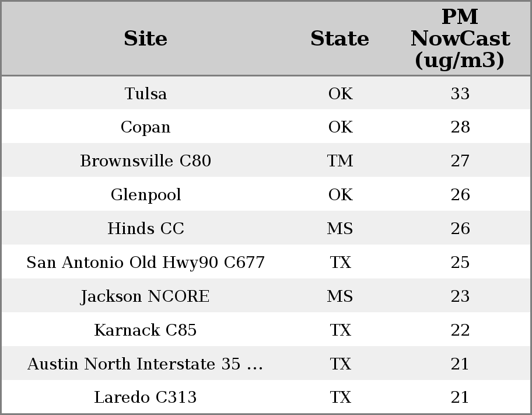532x415 pixels.
Task: Select the Laredo C313 site
Action: pos(146,397)
